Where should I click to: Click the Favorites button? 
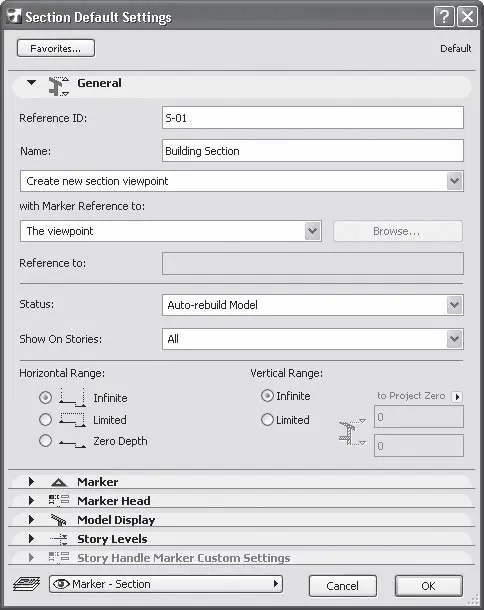(56, 48)
